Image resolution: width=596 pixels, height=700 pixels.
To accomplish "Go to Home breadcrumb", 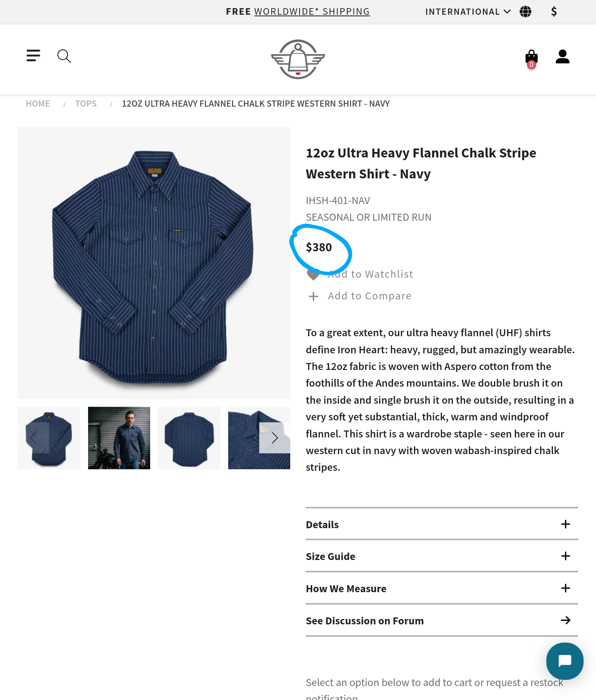I will tap(38, 104).
